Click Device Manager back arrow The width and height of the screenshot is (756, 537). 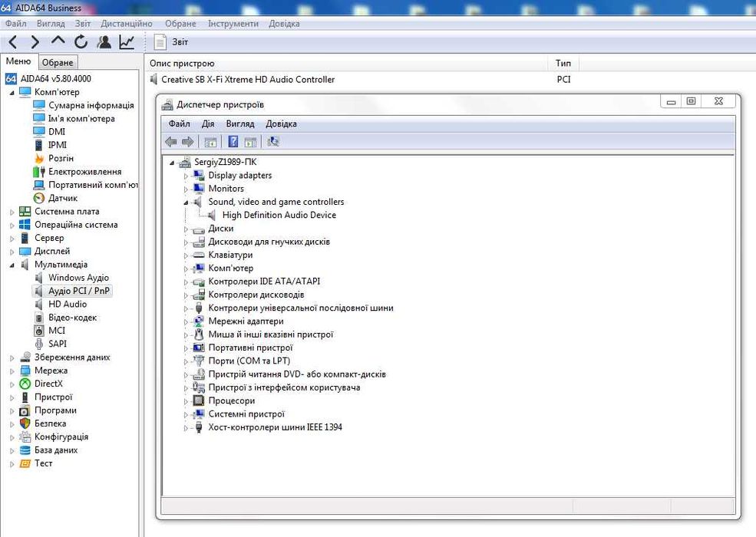pyautogui.click(x=170, y=142)
